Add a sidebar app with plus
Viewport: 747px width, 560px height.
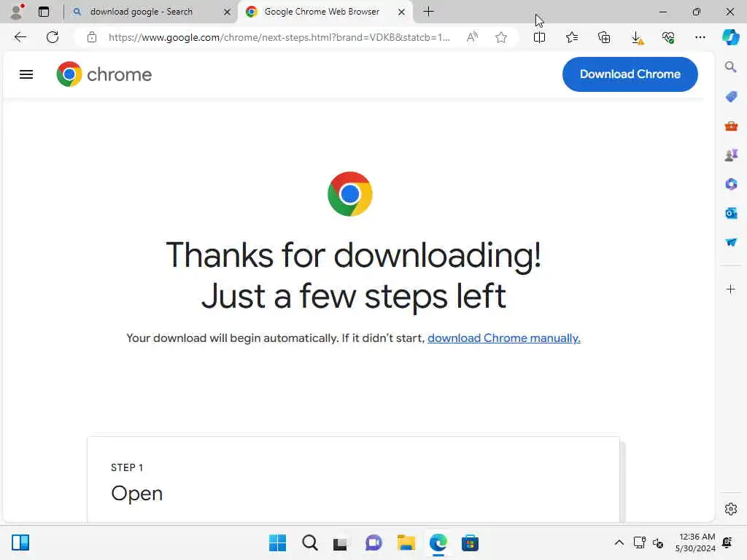(731, 289)
